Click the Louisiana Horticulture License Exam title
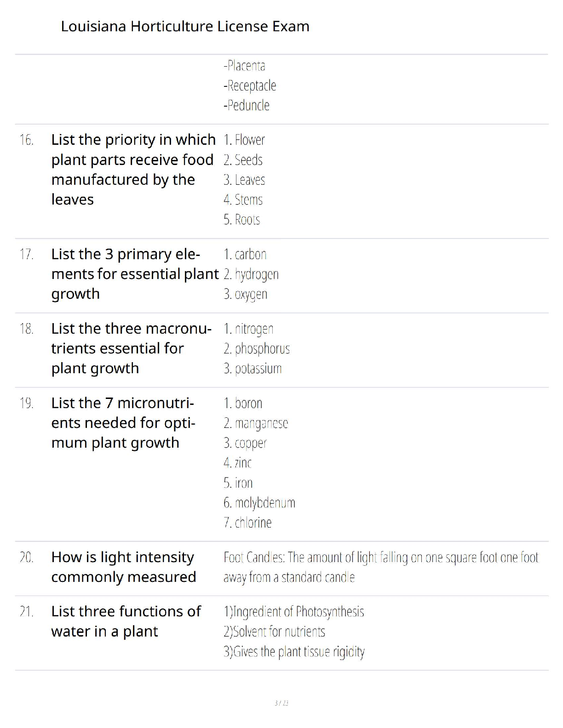 tap(185, 26)
